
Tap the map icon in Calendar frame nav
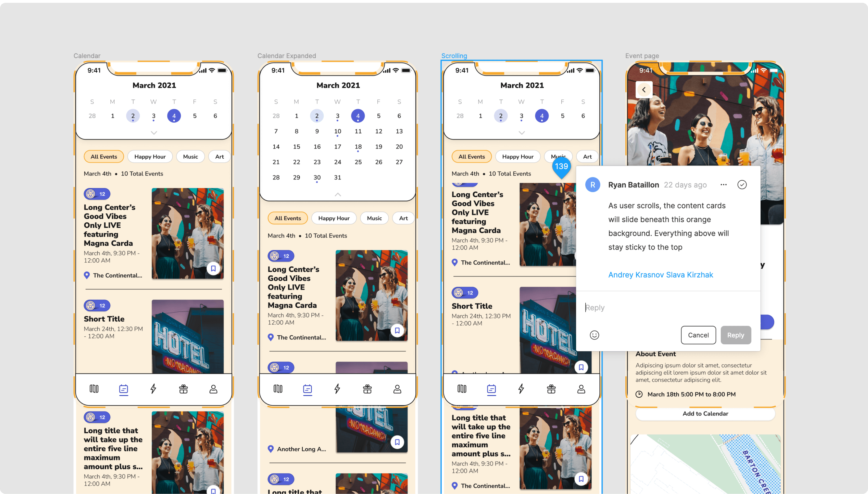tap(94, 389)
